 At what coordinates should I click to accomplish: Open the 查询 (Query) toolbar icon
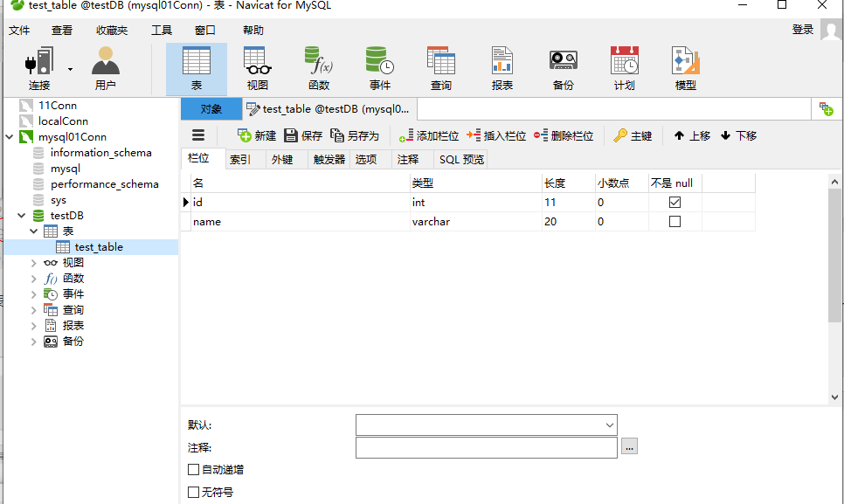(441, 68)
